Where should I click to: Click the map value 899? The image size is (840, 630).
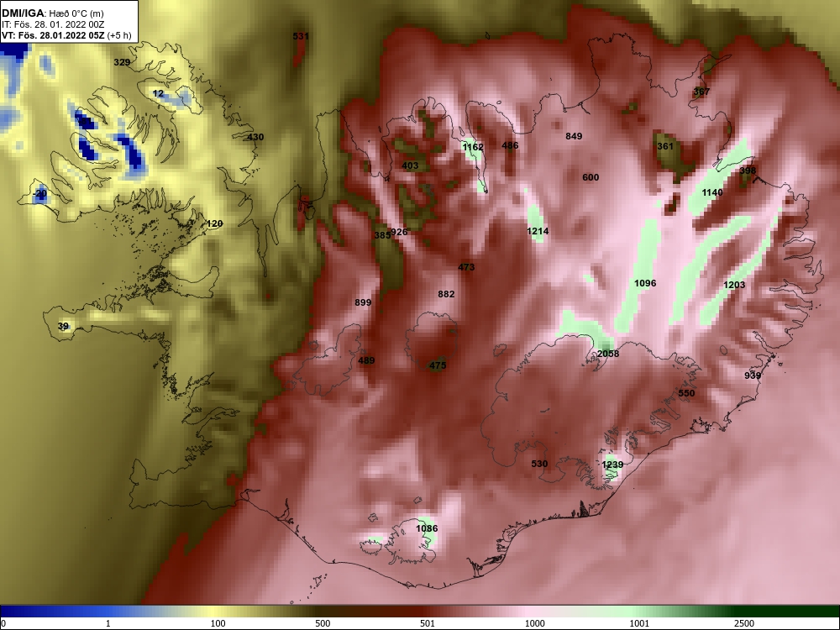363,302
